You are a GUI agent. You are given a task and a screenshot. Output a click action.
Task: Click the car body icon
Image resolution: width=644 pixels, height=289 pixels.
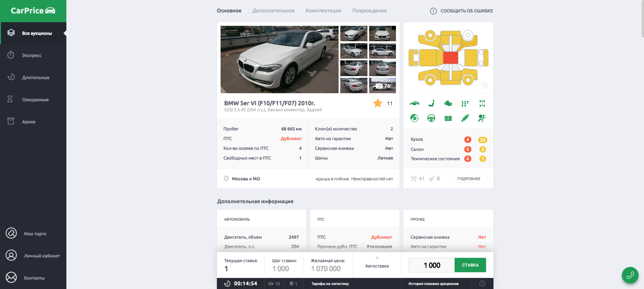414,103
